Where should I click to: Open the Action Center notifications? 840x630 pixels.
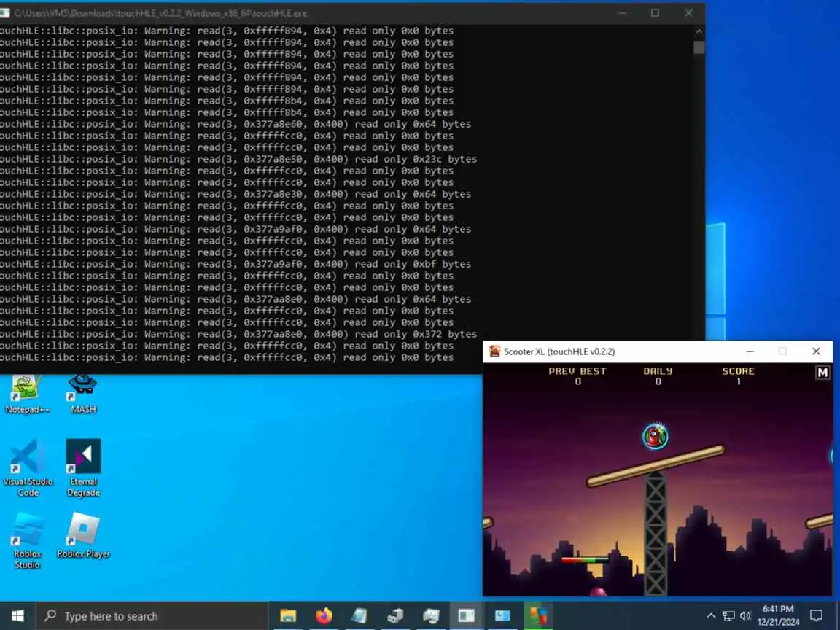point(817,616)
